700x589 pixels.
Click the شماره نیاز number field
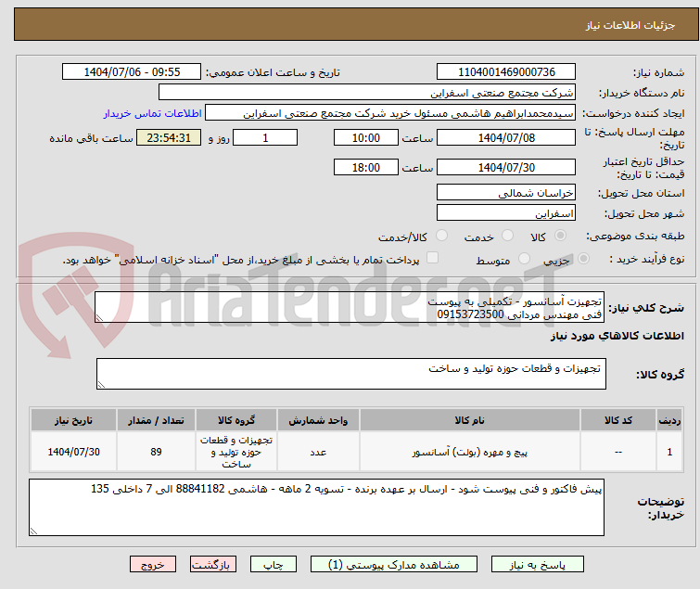click(x=506, y=72)
